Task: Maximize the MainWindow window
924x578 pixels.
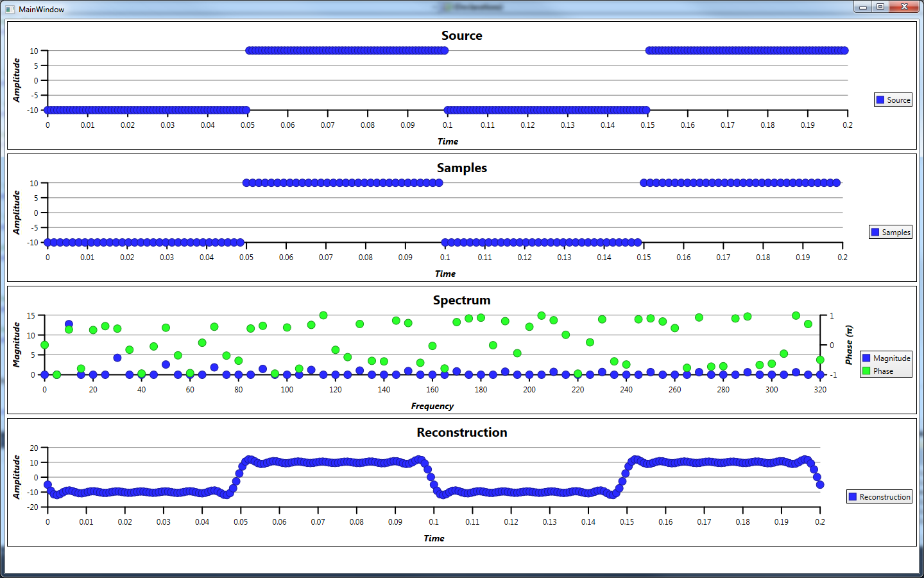Action: point(880,7)
